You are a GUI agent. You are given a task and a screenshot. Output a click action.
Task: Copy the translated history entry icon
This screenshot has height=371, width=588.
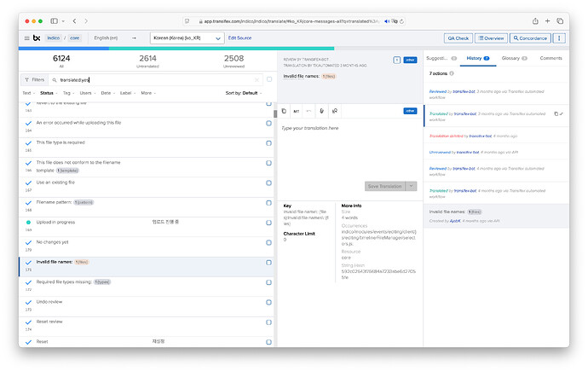(x=556, y=113)
